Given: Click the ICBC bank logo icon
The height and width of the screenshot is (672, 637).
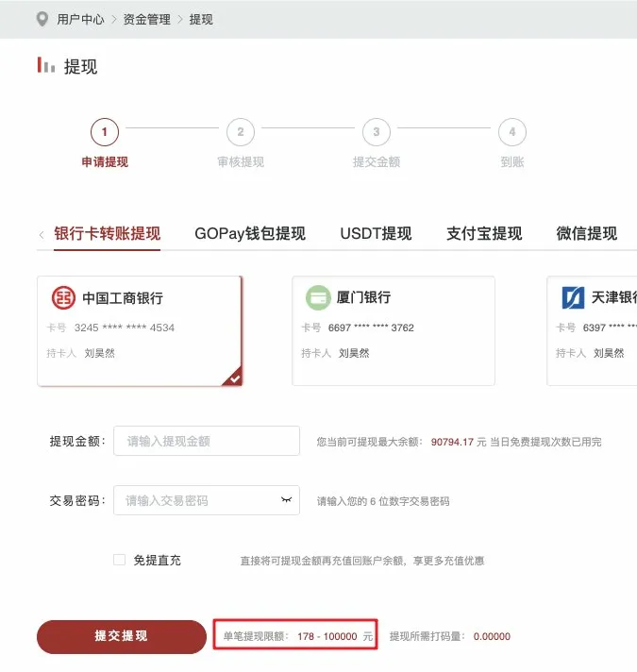Looking at the screenshot, I should (63, 297).
